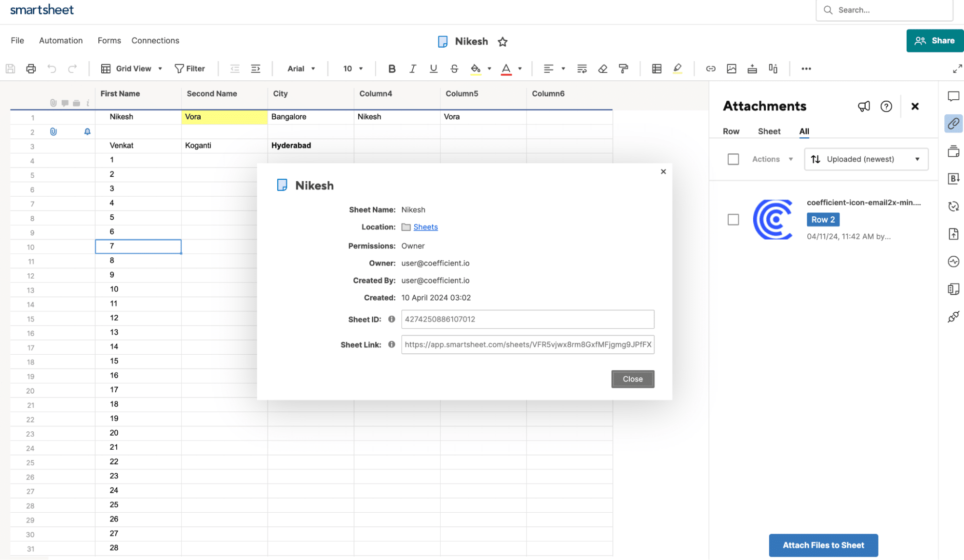Viewport: 964px width, 560px height.
Task: Toggle strikethrough formatting
Action: pyautogui.click(x=454, y=68)
